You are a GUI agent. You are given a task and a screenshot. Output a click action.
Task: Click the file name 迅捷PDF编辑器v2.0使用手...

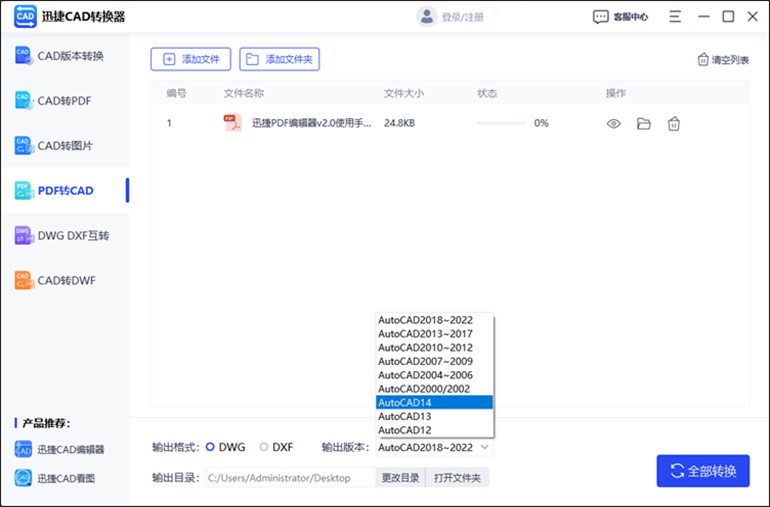(x=311, y=123)
